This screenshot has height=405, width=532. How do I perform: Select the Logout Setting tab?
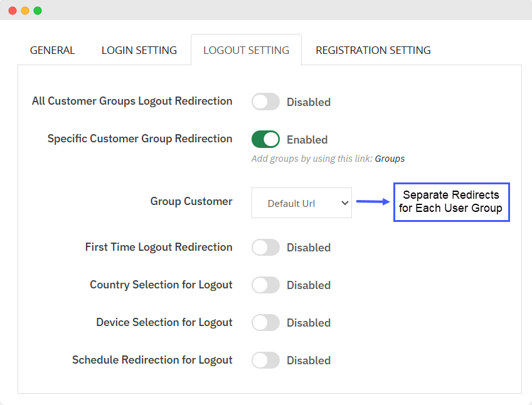(246, 50)
